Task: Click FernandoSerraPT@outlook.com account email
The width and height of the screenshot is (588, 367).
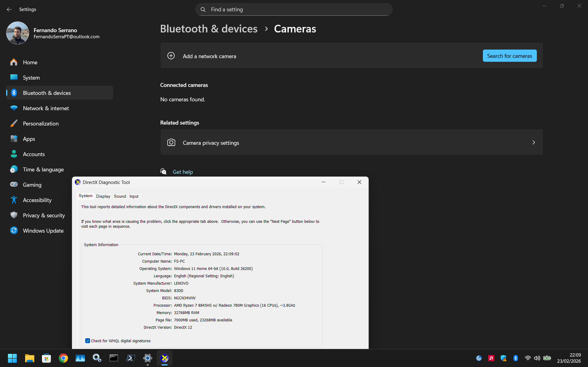Action: 66,37
